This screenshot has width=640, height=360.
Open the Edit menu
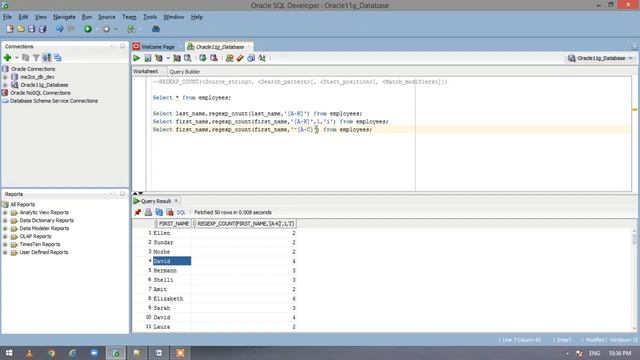pyautogui.click(x=23, y=17)
